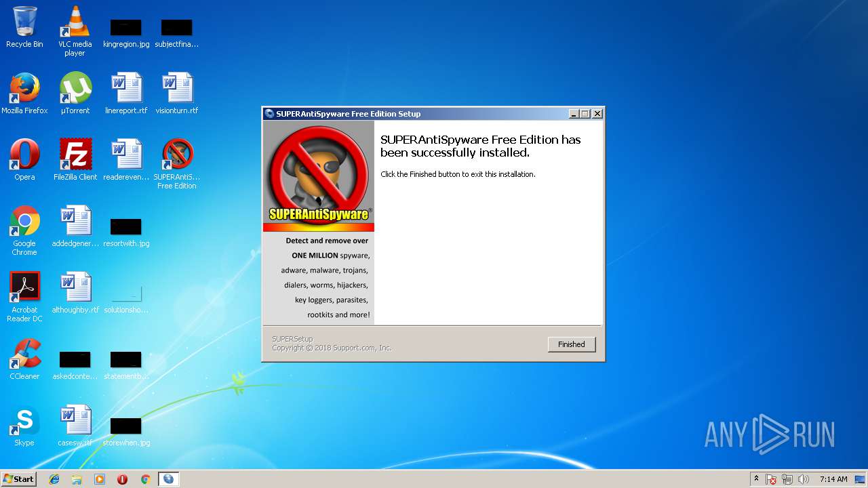The image size is (868, 488).
Task: Select the althoughby.rtf document
Action: 75,293
